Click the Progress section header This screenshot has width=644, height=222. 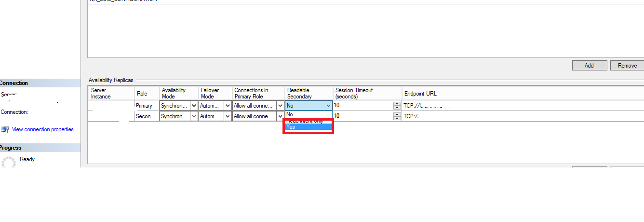point(40,148)
